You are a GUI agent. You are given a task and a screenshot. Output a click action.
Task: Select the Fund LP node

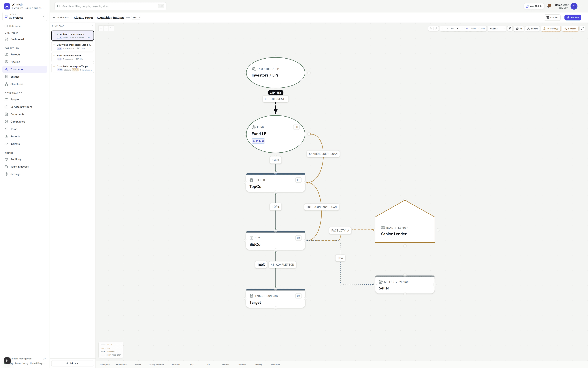275,134
